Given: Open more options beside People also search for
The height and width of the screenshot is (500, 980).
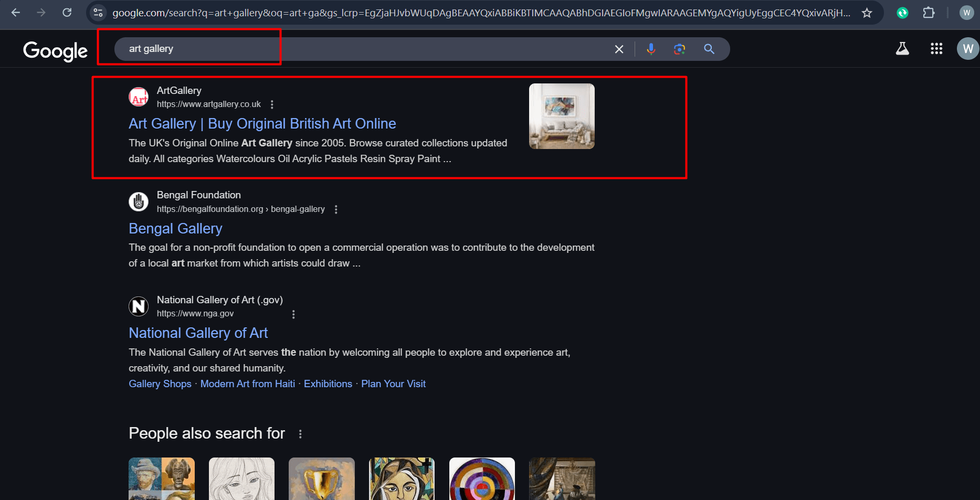Looking at the screenshot, I should [300, 434].
